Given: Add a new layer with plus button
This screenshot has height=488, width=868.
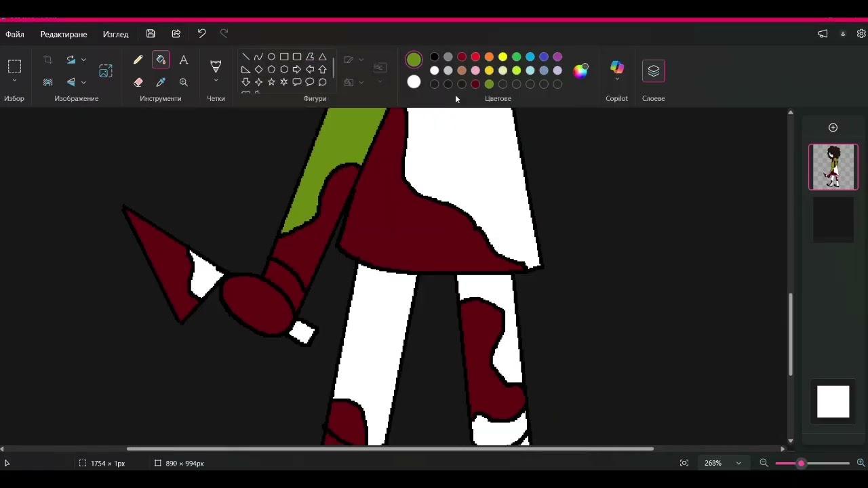Looking at the screenshot, I should coord(833,127).
